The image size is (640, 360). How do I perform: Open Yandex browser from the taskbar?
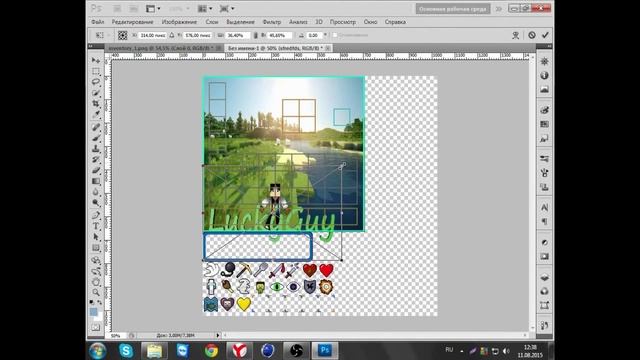239,351
